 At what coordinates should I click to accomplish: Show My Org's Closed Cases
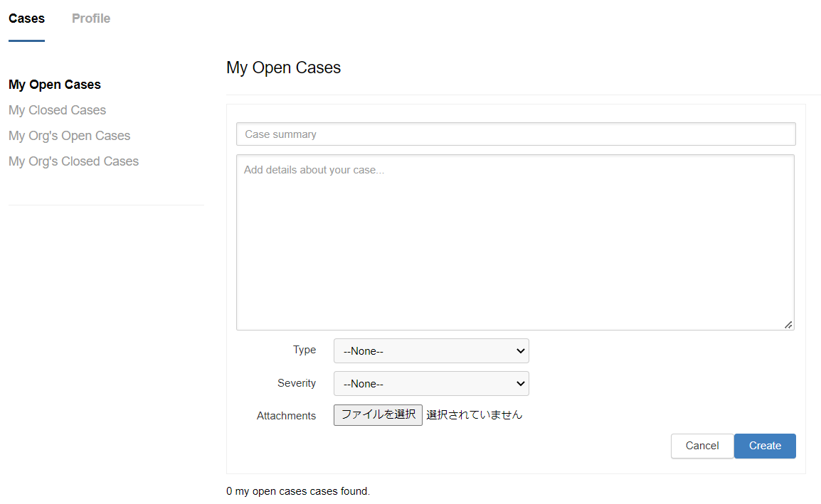point(73,161)
